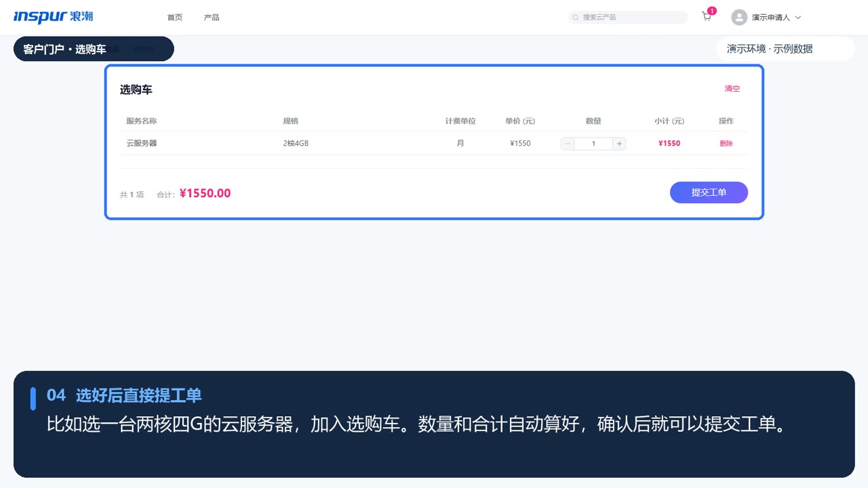The width and height of the screenshot is (868, 488).
Task: Click the unit price ¥1550 cell
Action: [x=520, y=144]
